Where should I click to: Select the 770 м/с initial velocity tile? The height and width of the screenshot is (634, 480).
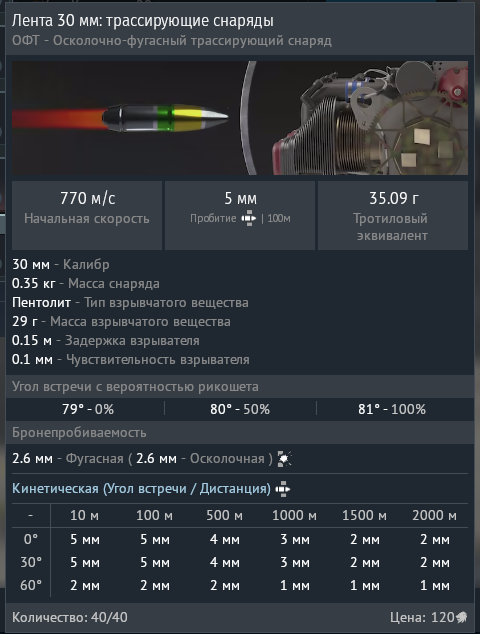pyautogui.click(x=87, y=215)
